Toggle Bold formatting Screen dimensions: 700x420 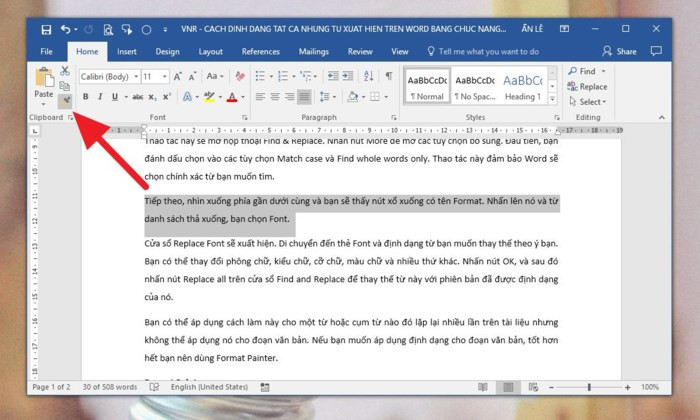86,97
